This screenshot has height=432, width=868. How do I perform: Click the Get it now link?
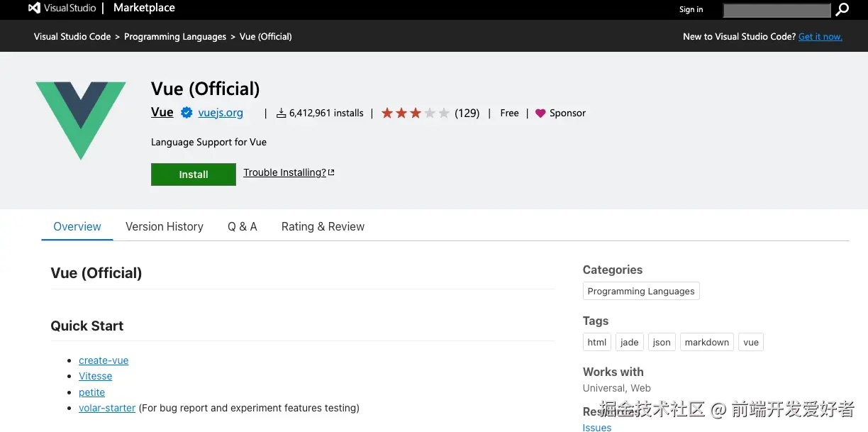click(x=820, y=37)
